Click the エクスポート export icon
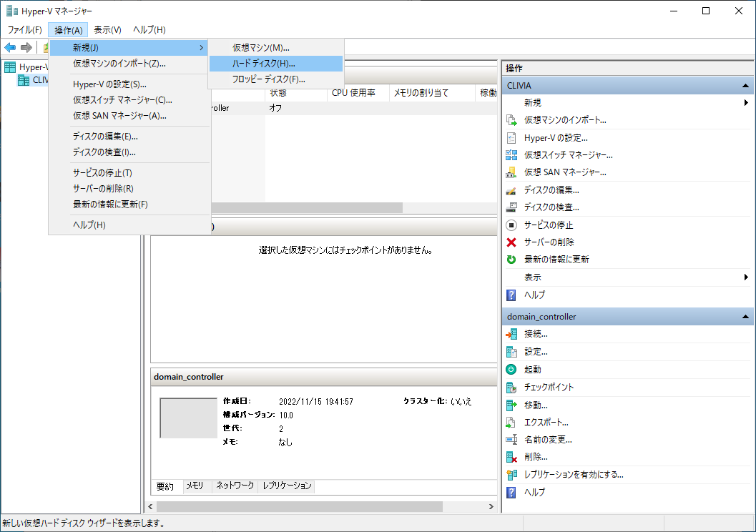Screen dimensions: 756x532 pos(511,422)
